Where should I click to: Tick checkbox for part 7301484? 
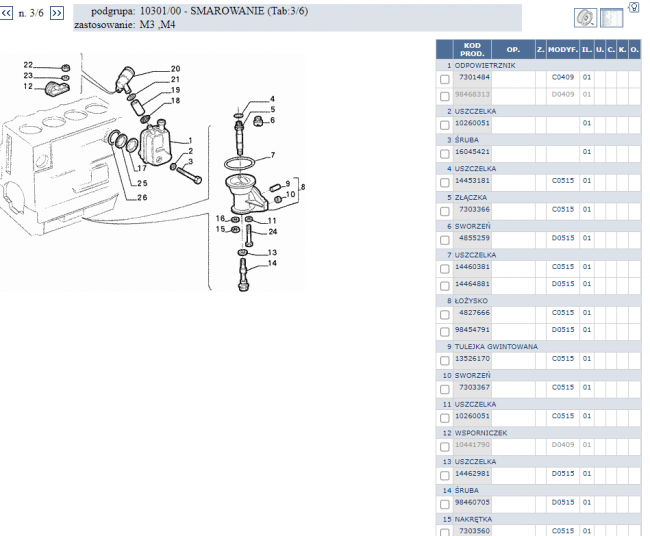pyautogui.click(x=445, y=78)
